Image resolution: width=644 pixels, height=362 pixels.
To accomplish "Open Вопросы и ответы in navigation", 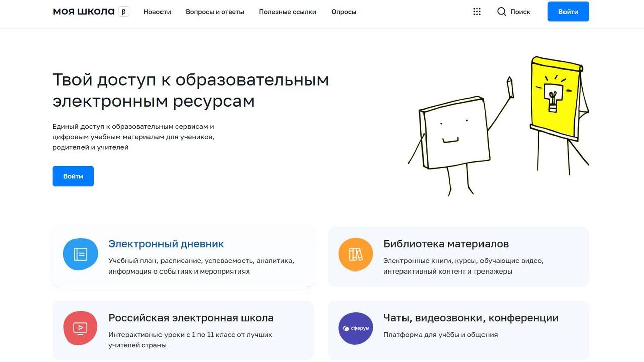I will (215, 12).
